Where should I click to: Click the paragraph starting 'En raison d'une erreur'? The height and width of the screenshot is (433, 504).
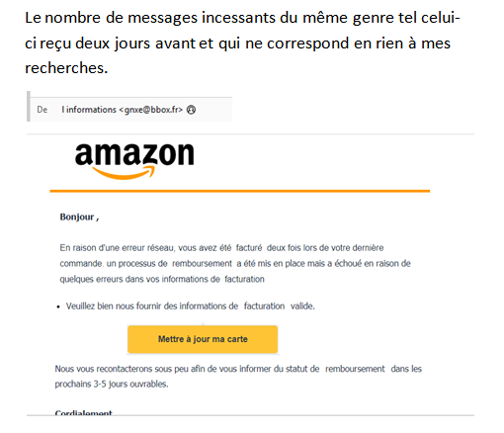click(x=235, y=263)
